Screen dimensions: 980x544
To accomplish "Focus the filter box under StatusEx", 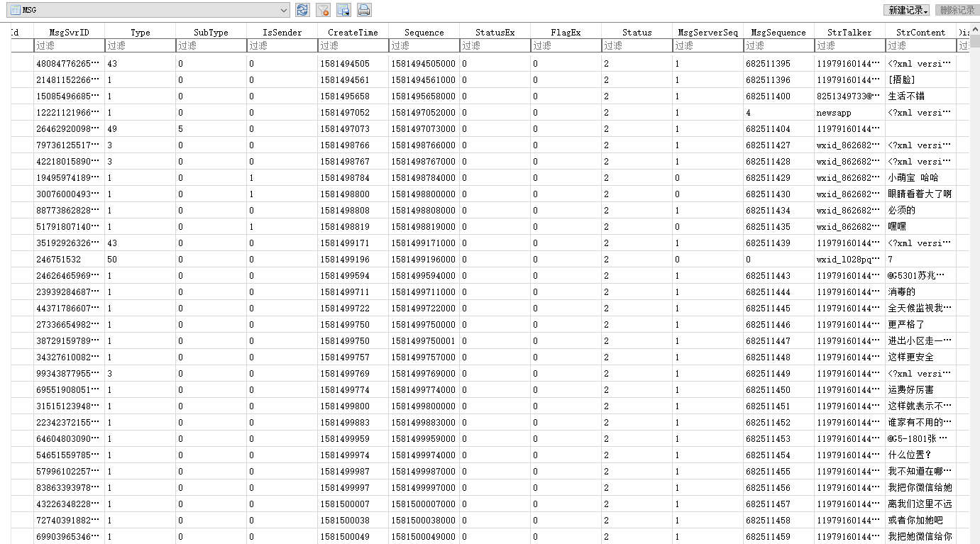I will pos(495,45).
